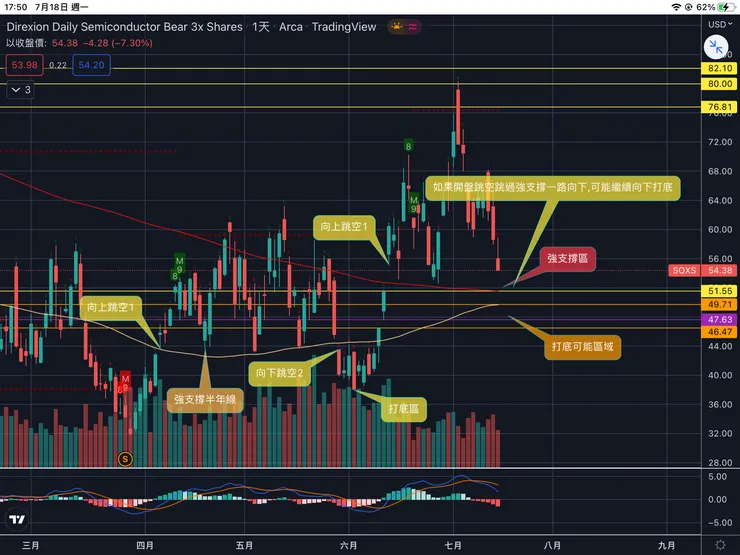Select the 打底可能區域 orange callout
Image resolution: width=740 pixels, height=555 pixels.
click(582, 347)
